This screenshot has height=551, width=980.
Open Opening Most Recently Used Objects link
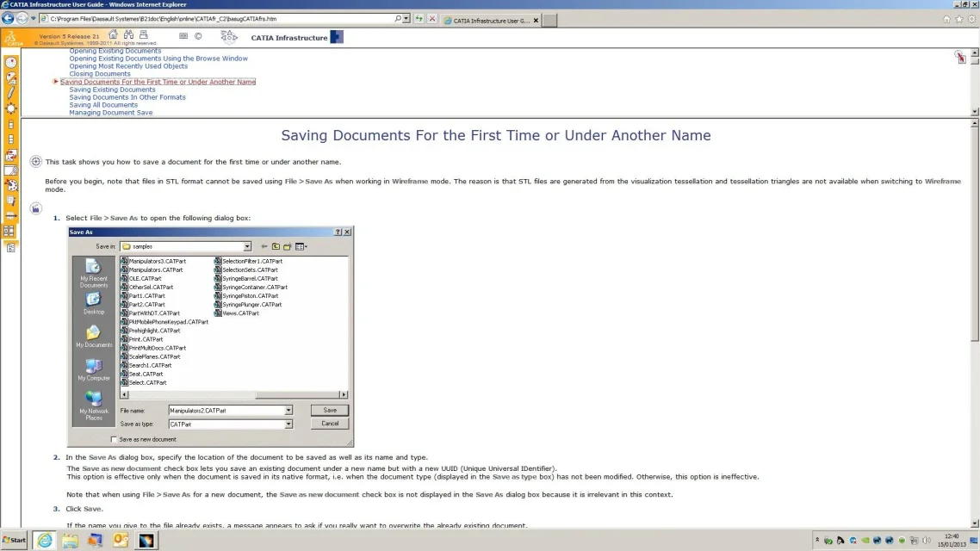[x=128, y=66]
